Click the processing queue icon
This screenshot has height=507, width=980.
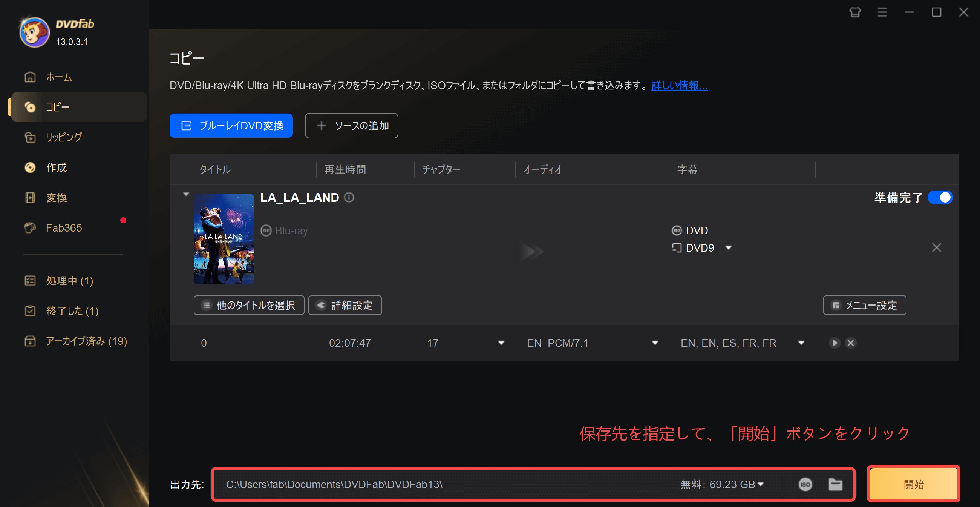click(30, 281)
